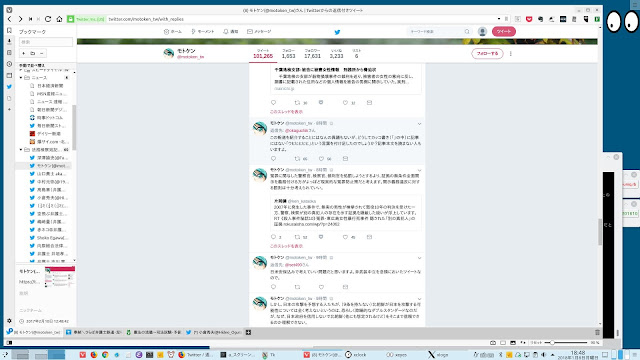Open the @okaguchik mention link

coord(297,131)
